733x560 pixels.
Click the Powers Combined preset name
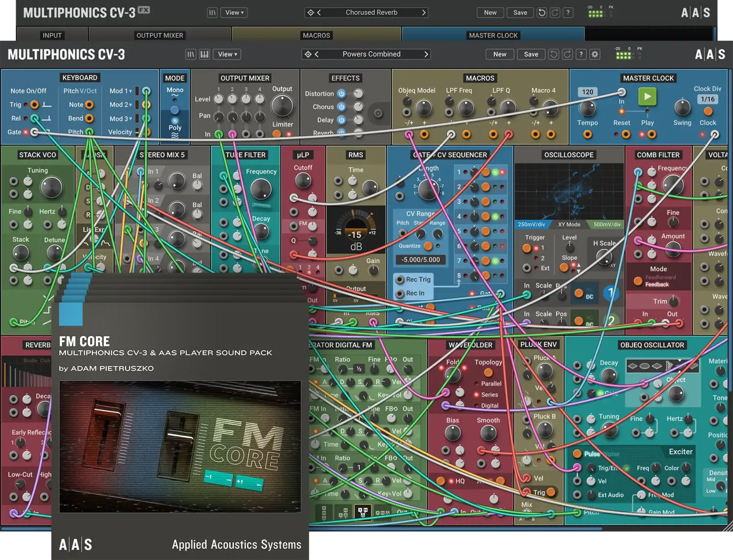coord(372,54)
